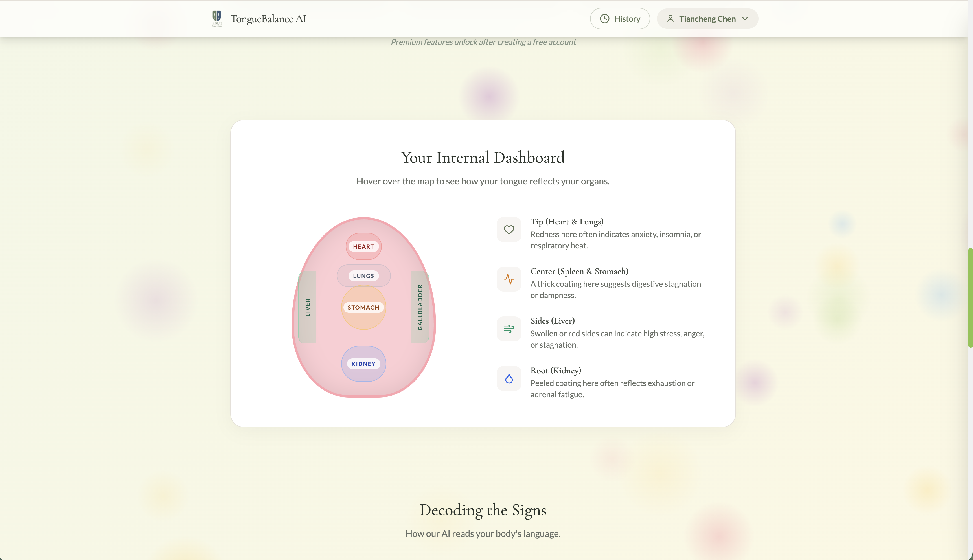Select the HEART zone on tongue map
Image resolution: width=973 pixels, height=560 pixels.
pyautogui.click(x=363, y=246)
